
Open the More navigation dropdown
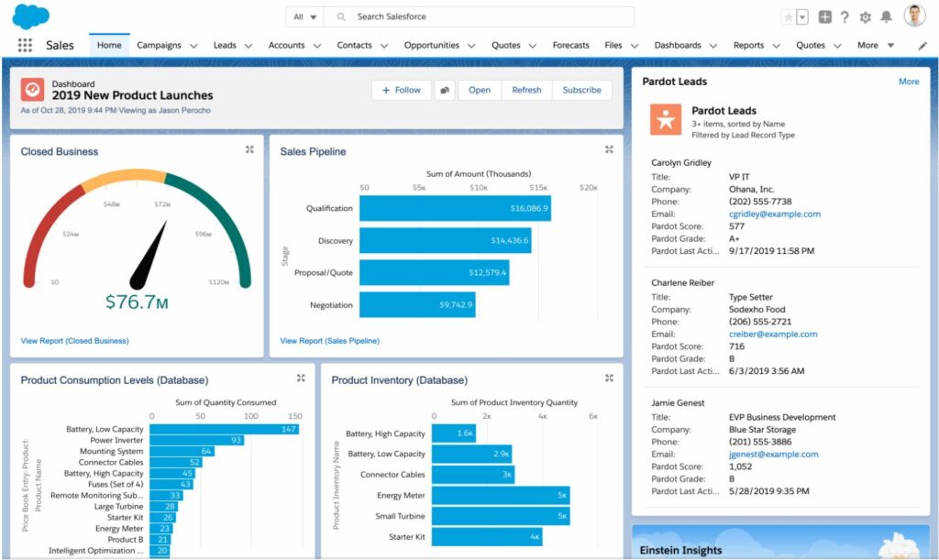pyautogui.click(x=876, y=45)
